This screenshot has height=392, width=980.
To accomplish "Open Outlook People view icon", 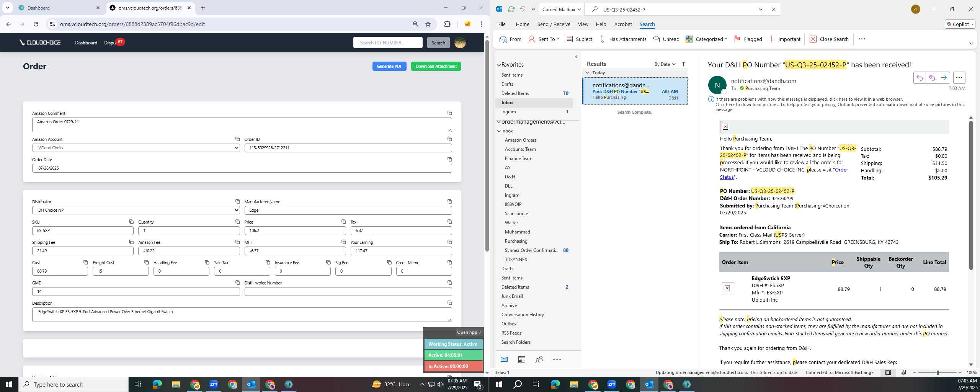I will (x=539, y=359).
